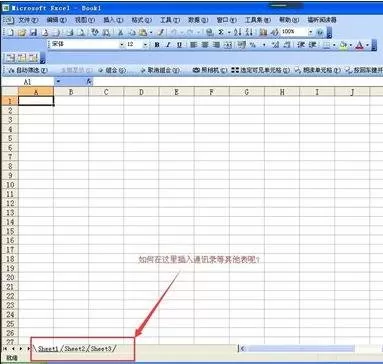Open the 编辑 (Edit) menu

pos(56,20)
